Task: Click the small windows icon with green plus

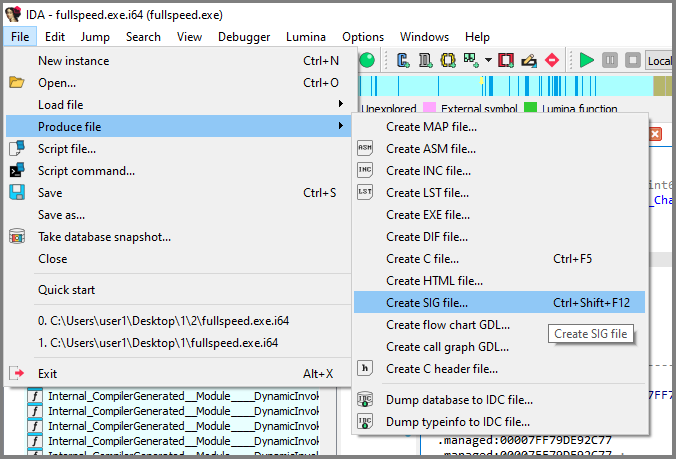Action: [471, 60]
